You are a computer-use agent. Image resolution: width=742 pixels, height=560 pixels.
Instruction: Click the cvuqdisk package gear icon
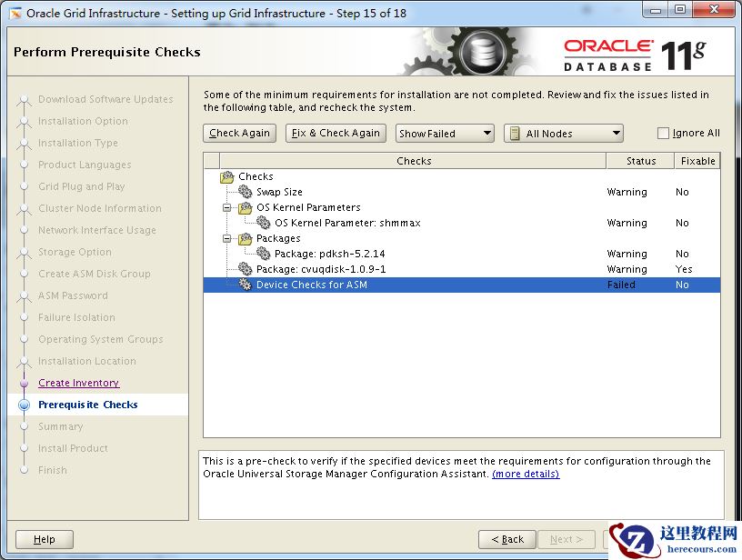point(246,269)
